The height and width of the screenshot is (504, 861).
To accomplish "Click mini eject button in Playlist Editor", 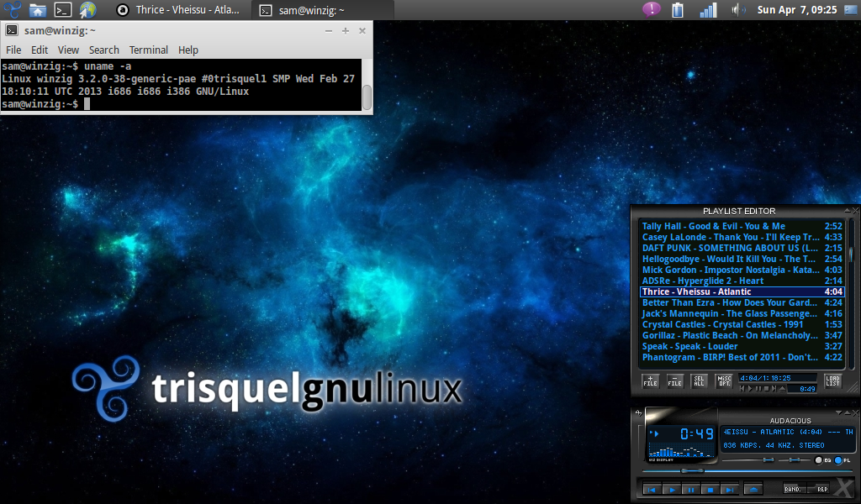I will point(783,389).
